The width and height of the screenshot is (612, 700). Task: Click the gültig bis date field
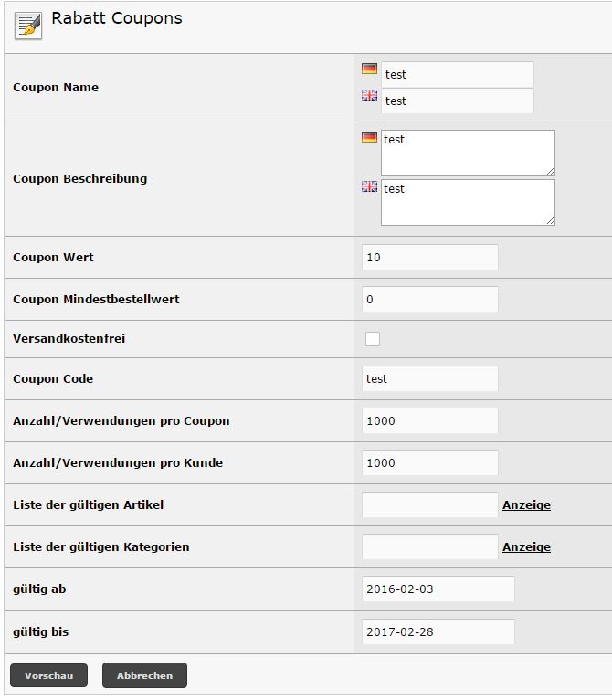coord(438,631)
